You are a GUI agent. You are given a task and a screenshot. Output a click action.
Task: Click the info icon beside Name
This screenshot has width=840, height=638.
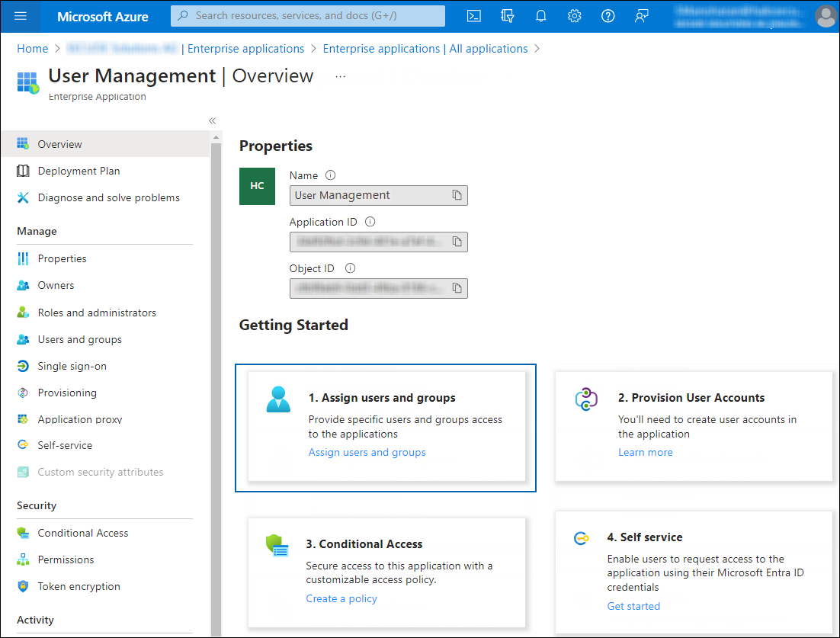coord(330,175)
